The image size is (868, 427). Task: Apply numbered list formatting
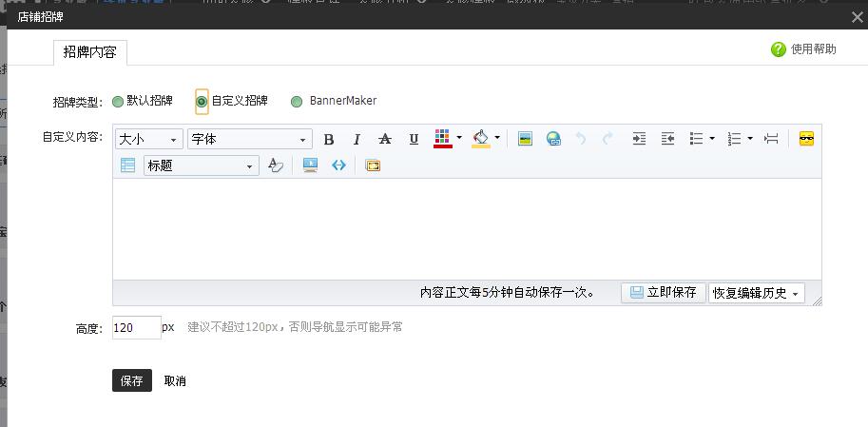[x=734, y=139]
